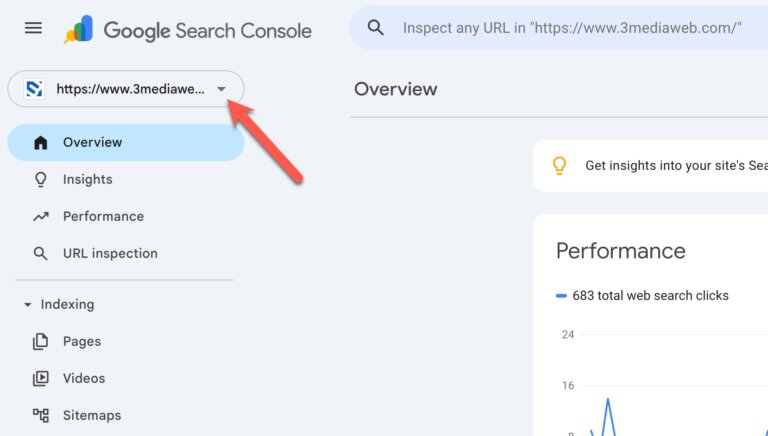Click the Videos icon in sidebar
Viewport: 768px width, 436px height.
click(x=41, y=379)
